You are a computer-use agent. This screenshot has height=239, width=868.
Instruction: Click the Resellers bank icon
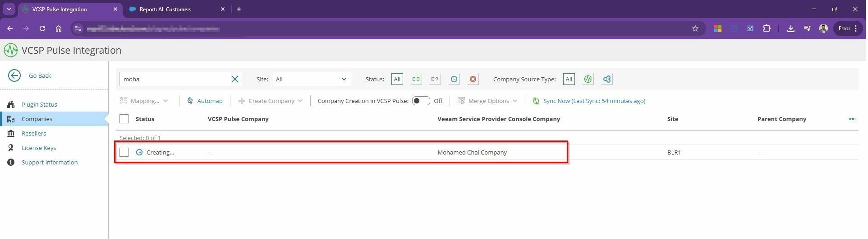point(11,133)
